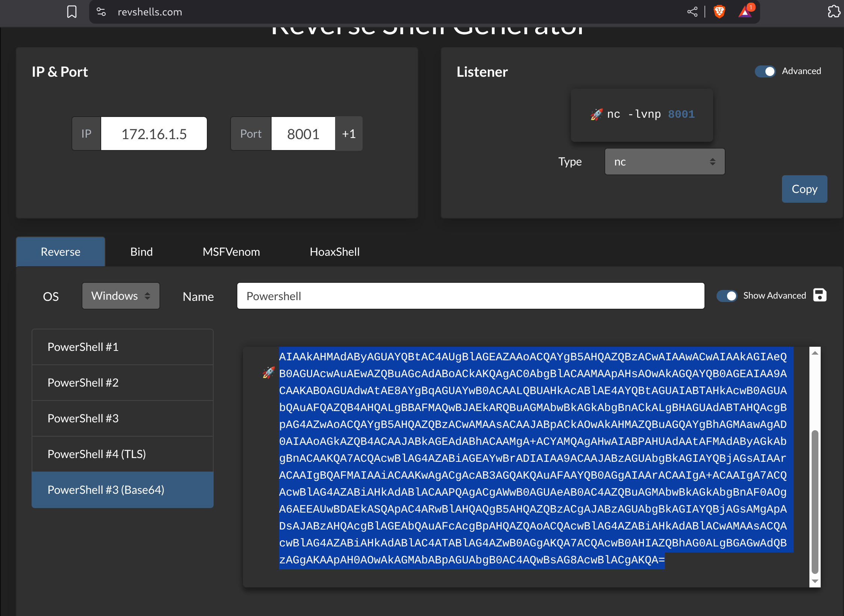Toggle the Listener Advanced switch
This screenshot has height=616, width=844.
765,71
